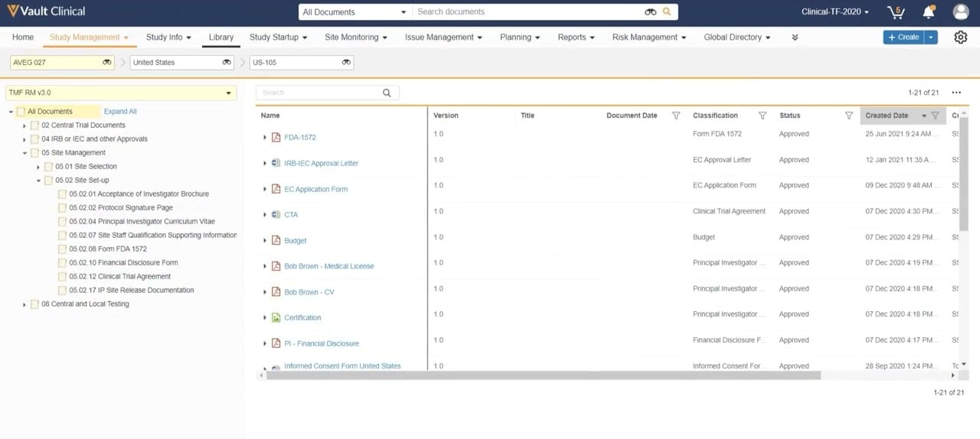Click the Search documents input field
Viewport: 980px width, 439px height.
[x=528, y=12]
